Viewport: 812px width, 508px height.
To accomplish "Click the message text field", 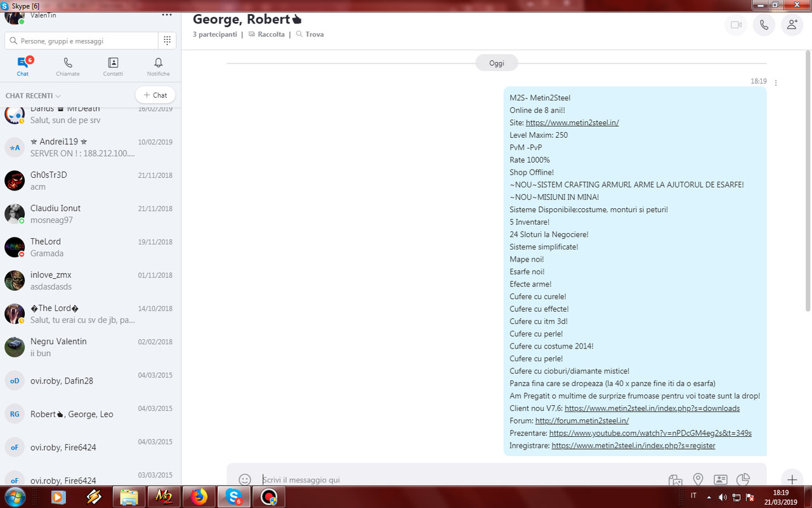I will [457, 479].
